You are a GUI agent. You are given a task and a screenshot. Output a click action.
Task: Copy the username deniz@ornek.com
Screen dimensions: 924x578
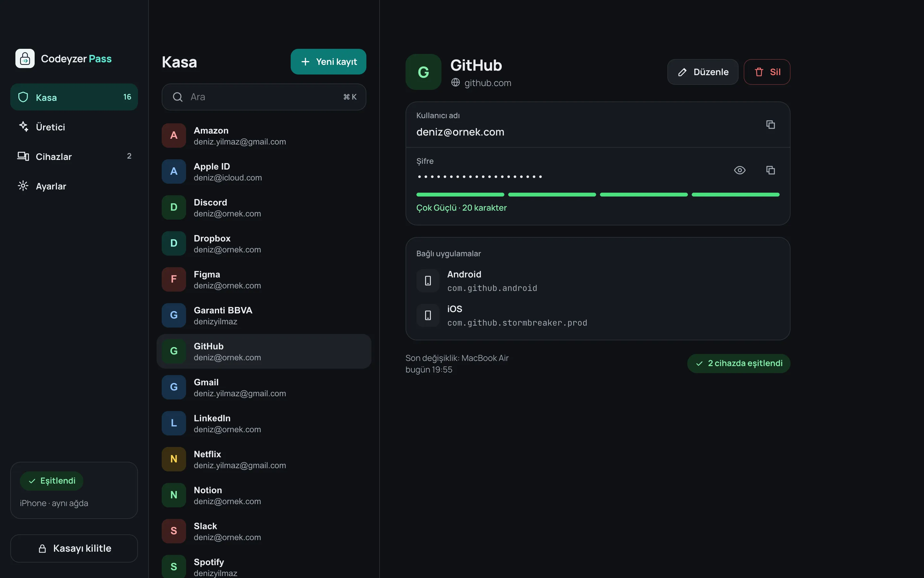point(770,125)
